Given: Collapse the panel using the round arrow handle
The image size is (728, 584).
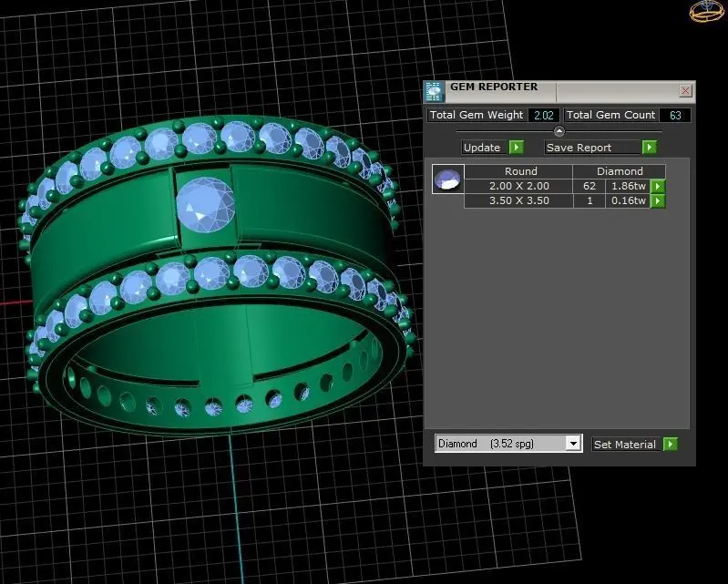Looking at the screenshot, I should (559, 131).
